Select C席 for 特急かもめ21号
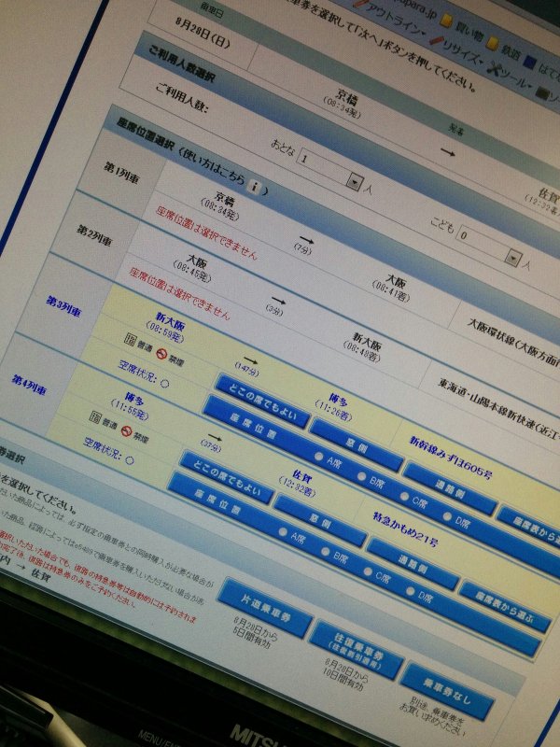The image size is (560, 747). (x=368, y=571)
